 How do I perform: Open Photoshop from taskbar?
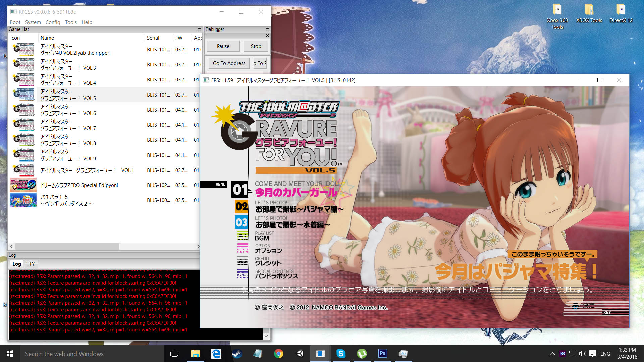[x=382, y=354]
